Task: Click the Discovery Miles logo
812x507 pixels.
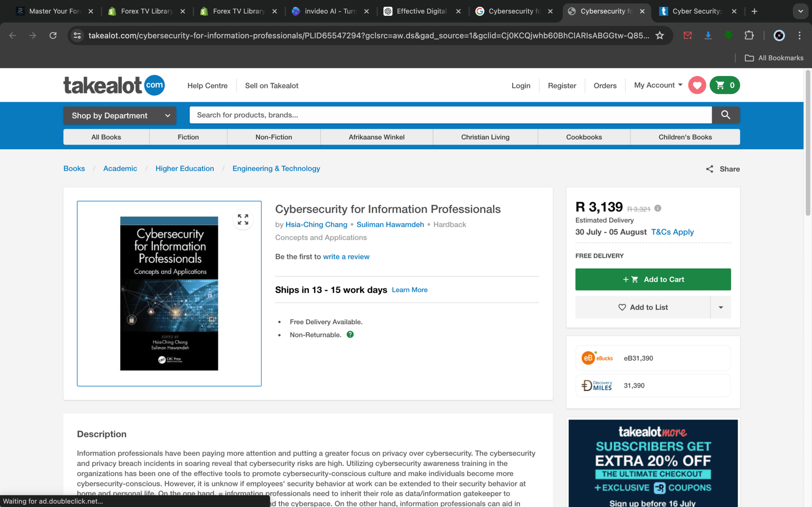Action: 597,385
